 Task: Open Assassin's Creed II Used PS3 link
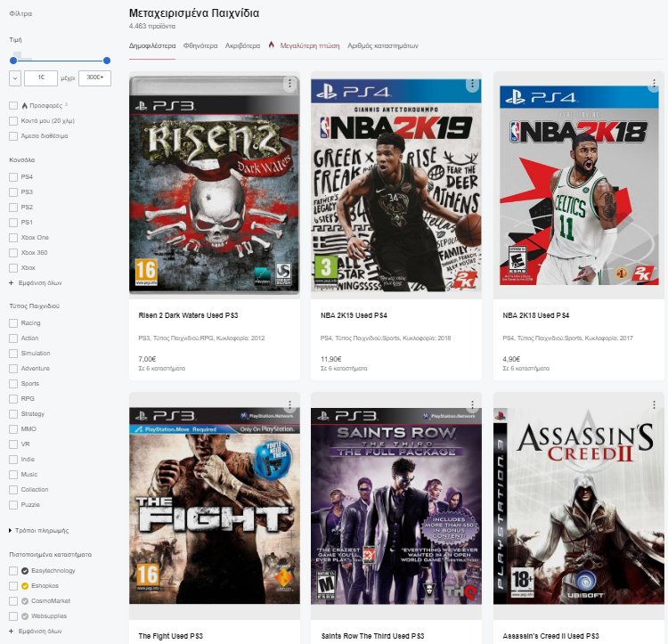pos(550,636)
